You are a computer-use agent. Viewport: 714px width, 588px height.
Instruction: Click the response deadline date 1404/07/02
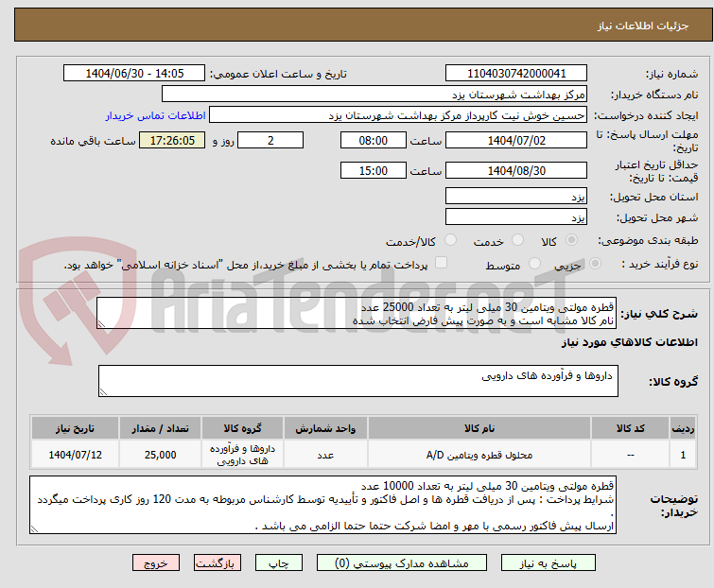tap(516, 140)
